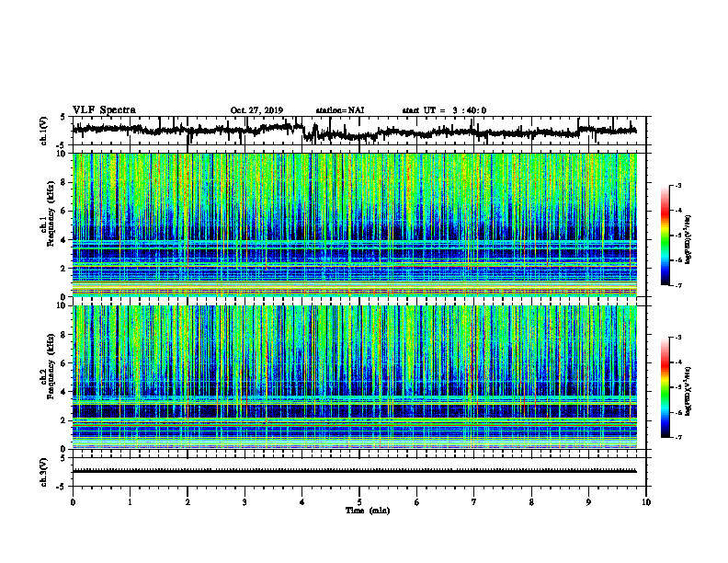This screenshot has width=728, height=563.
Task: Click the "7" tick on the time axis
Action: click(x=474, y=502)
